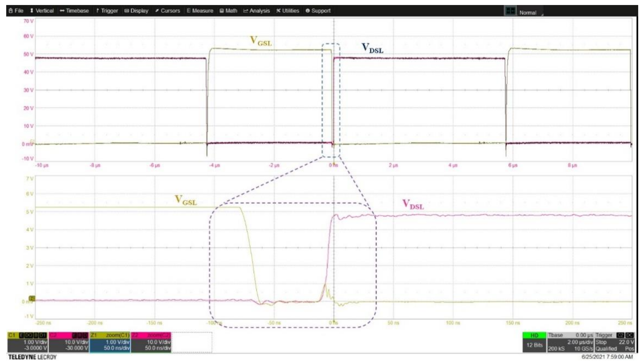This screenshot has width=644, height=364.
Task: Open the Z2 zoom(C2) descriptor
Action: [151, 342]
